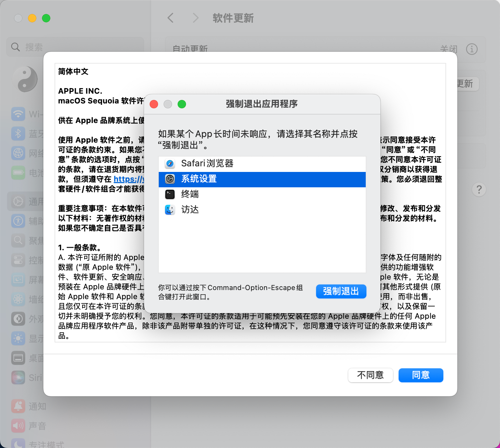Open the Screen Saver icon in sidebar
This screenshot has height=448, width=500.
(18, 280)
